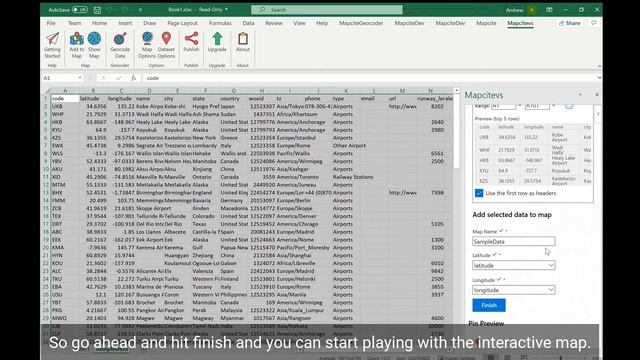Close the Mapcitevs task pane

[597, 95]
